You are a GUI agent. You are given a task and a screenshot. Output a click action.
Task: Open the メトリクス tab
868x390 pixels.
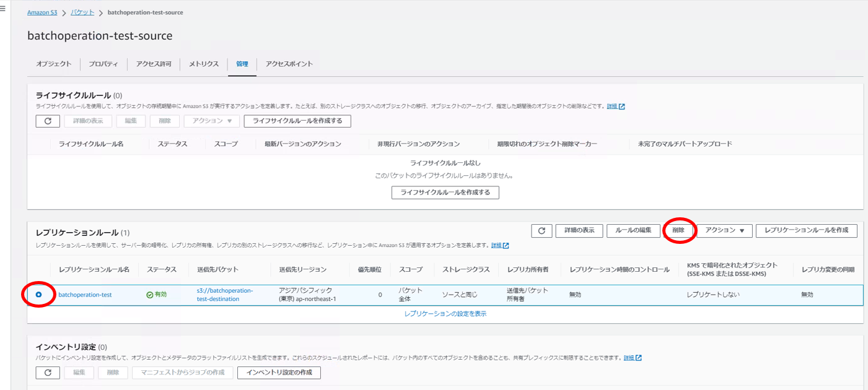point(203,64)
